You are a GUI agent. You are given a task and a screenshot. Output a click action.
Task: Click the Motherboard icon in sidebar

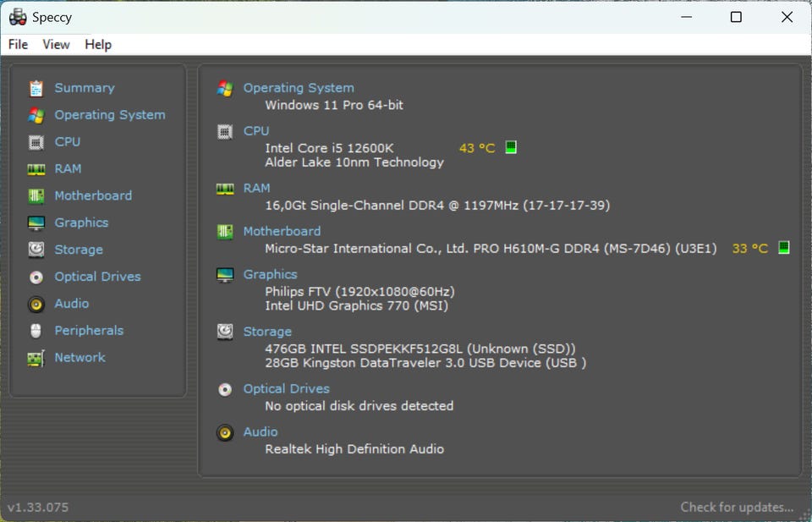[x=36, y=196]
